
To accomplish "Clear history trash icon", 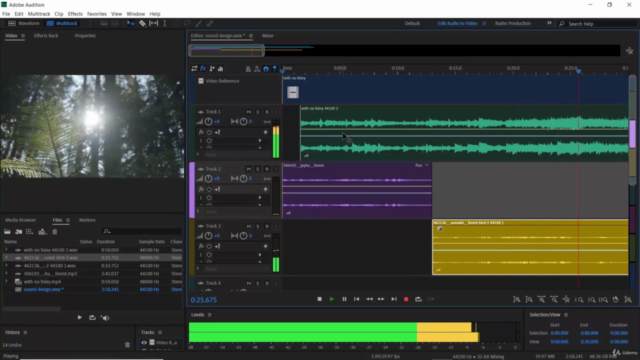I will 127,345.
